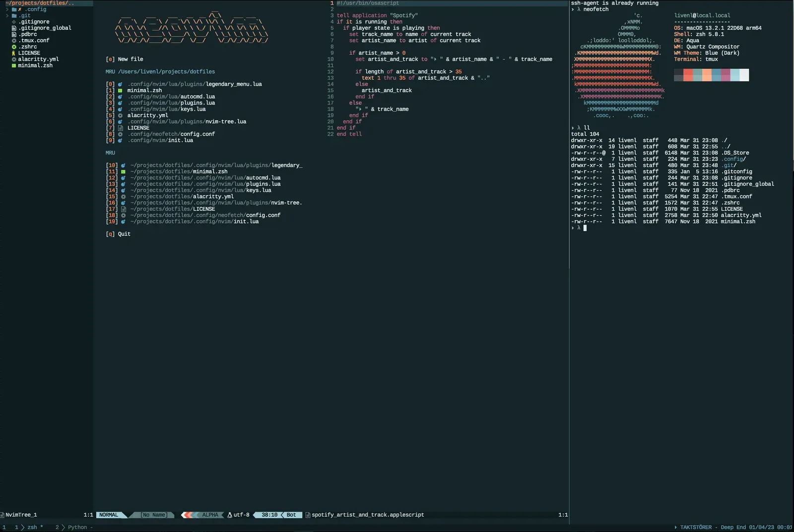Open .tmux.conf in the file tree
Viewport: 794px width, 532px height.
(x=34, y=41)
